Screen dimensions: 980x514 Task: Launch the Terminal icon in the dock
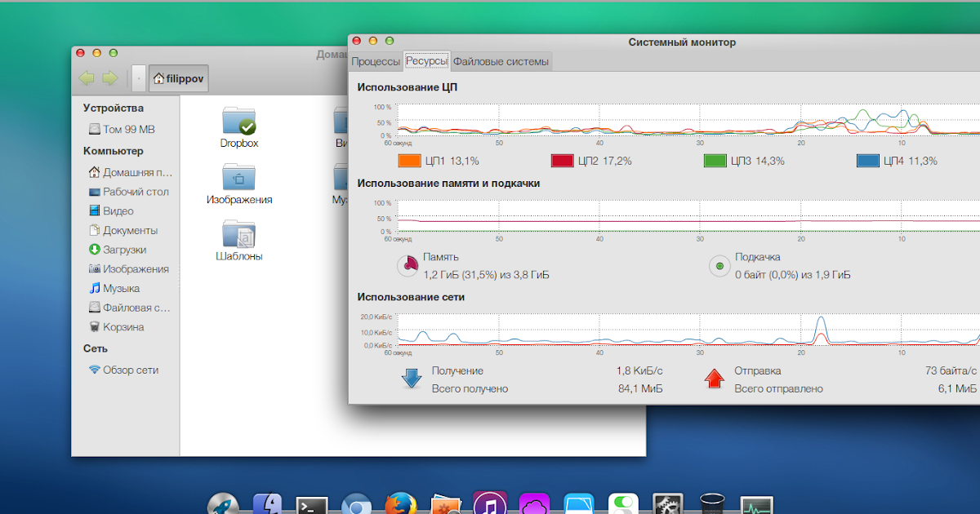pyautogui.click(x=312, y=505)
